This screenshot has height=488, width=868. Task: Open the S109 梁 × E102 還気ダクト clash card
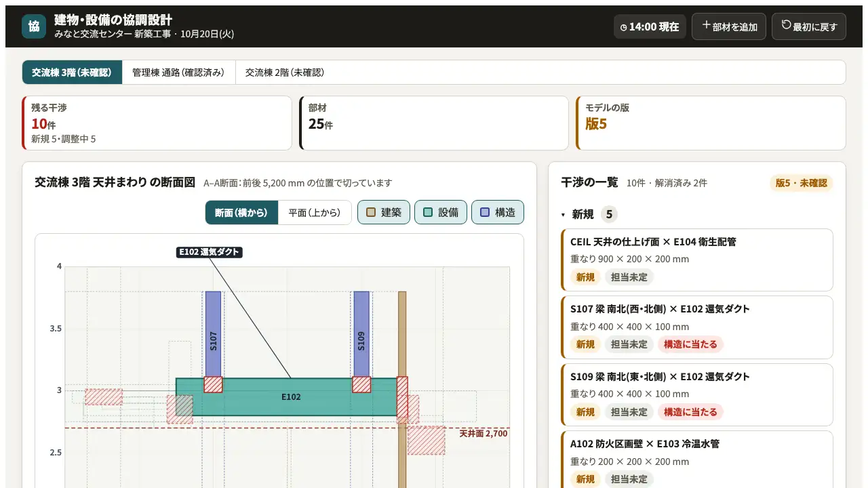coord(697,395)
